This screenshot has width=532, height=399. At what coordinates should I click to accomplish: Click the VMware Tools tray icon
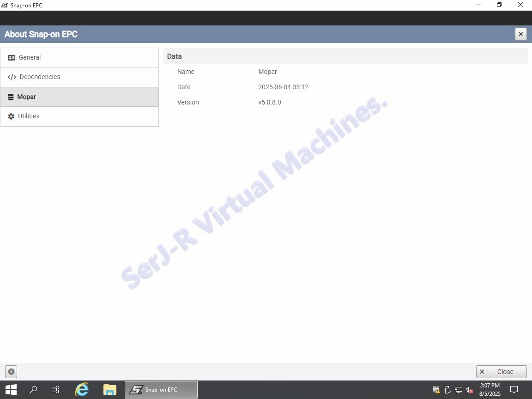[x=436, y=390]
